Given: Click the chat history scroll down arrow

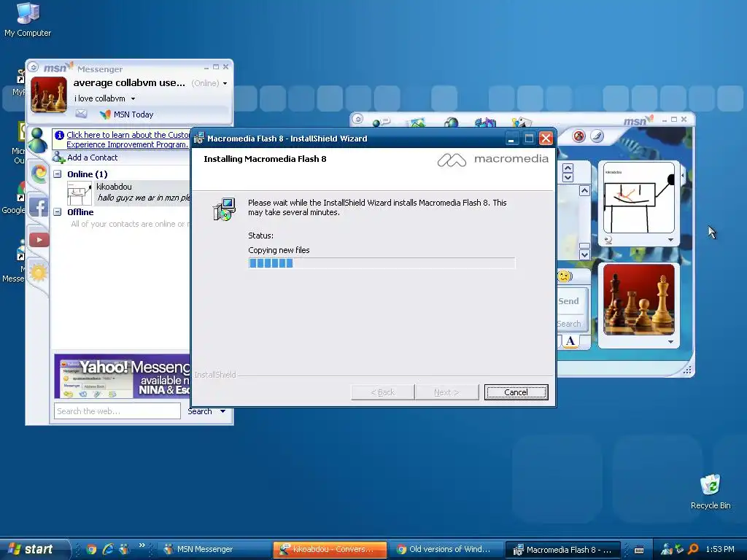Looking at the screenshot, I should click(584, 254).
